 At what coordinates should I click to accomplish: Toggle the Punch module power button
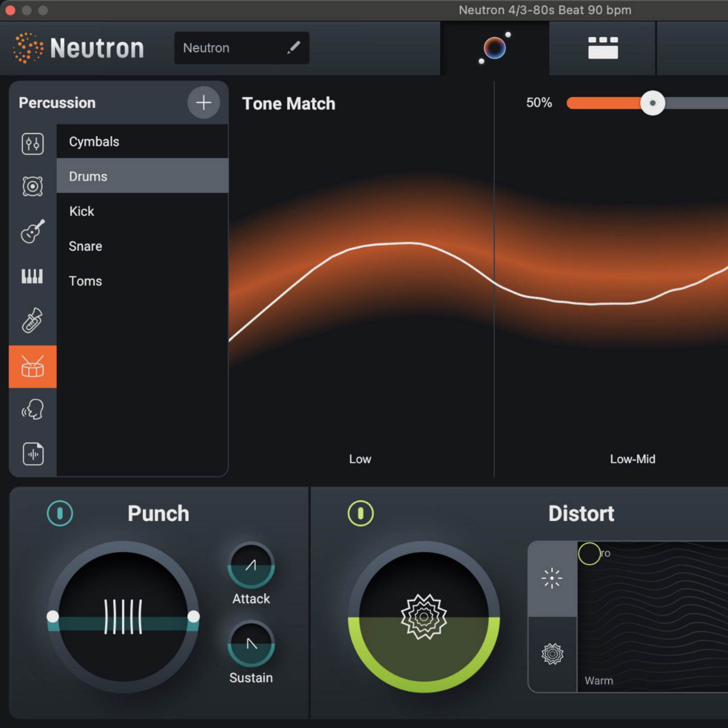[x=60, y=513]
